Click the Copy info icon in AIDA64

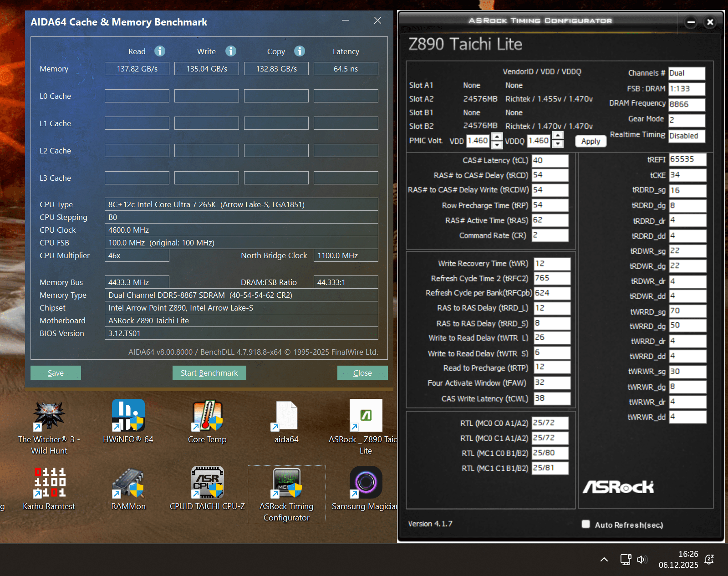(x=299, y=51)
